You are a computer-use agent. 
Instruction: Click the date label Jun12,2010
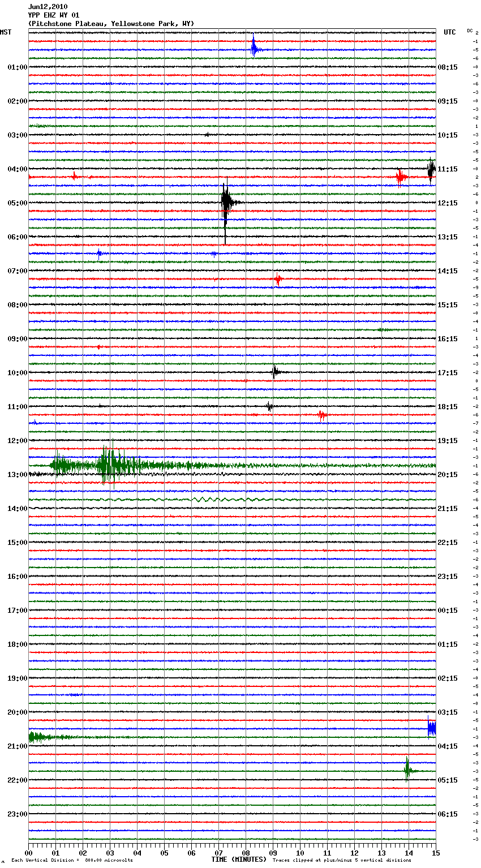[x=48, y=7]
